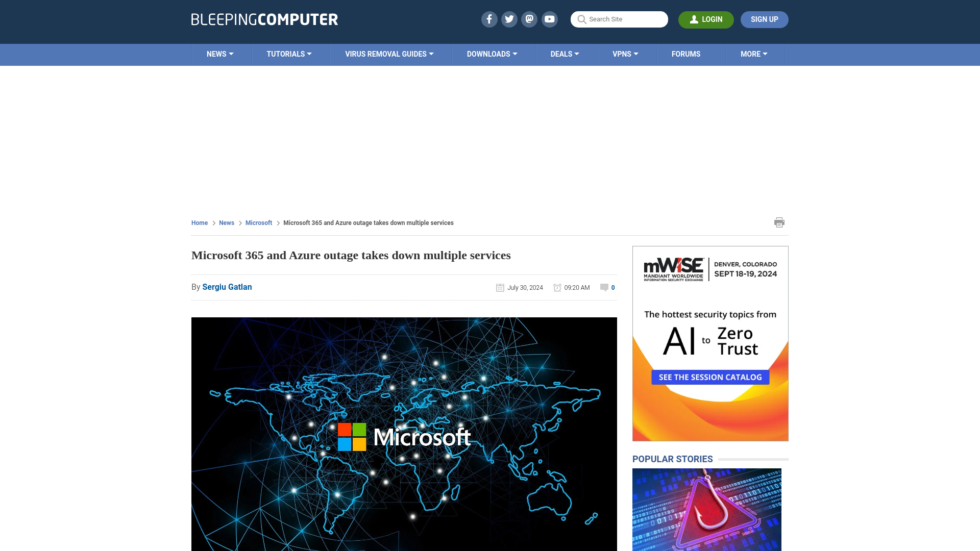This screenshot has height=551, width=980.
Task: Click the BleepingComputer home logo
Action: point(264,19)
